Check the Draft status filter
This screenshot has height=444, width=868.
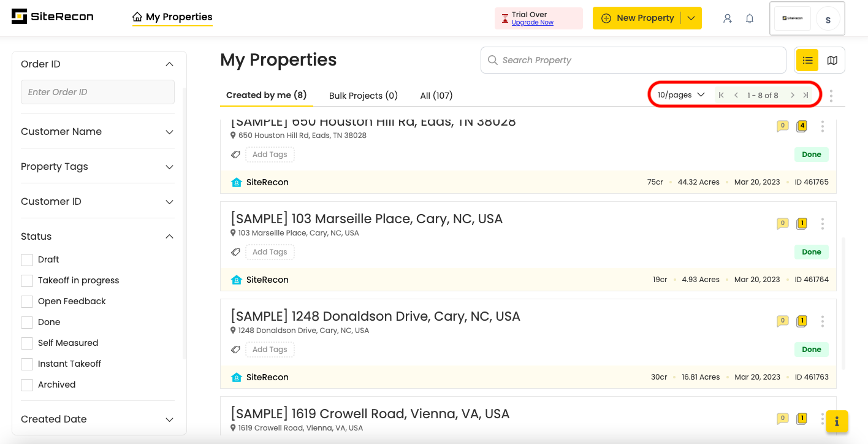(27, 260)
